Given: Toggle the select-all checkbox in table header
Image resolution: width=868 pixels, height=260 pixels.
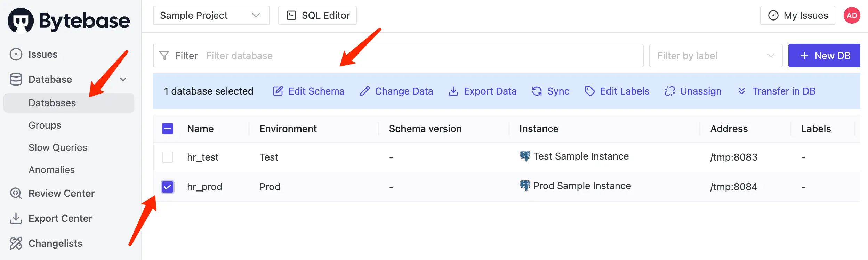Looking at the screenshot, I should point(168,129).
